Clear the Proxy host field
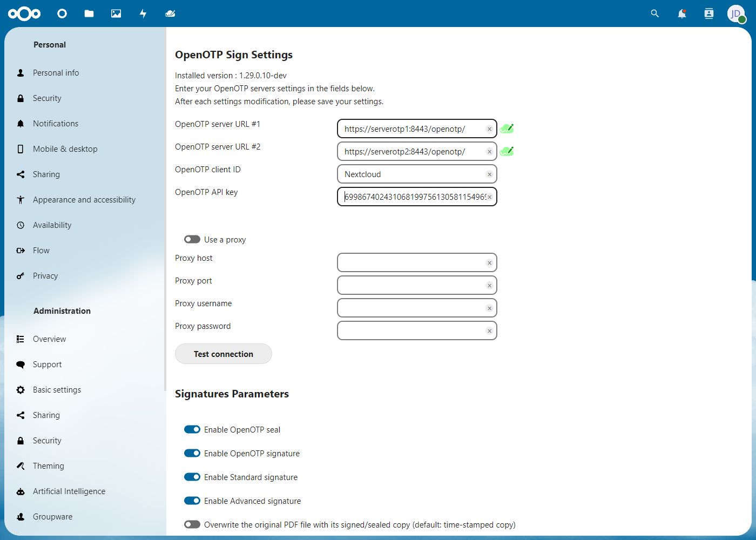Viewport: 756px width, 540px height. coord(489,263)
